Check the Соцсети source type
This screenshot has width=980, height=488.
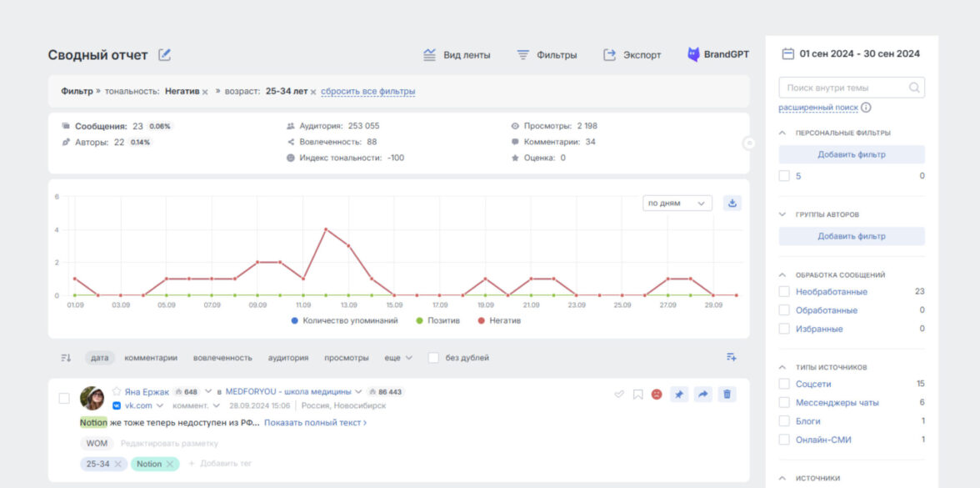pos(784,384)
